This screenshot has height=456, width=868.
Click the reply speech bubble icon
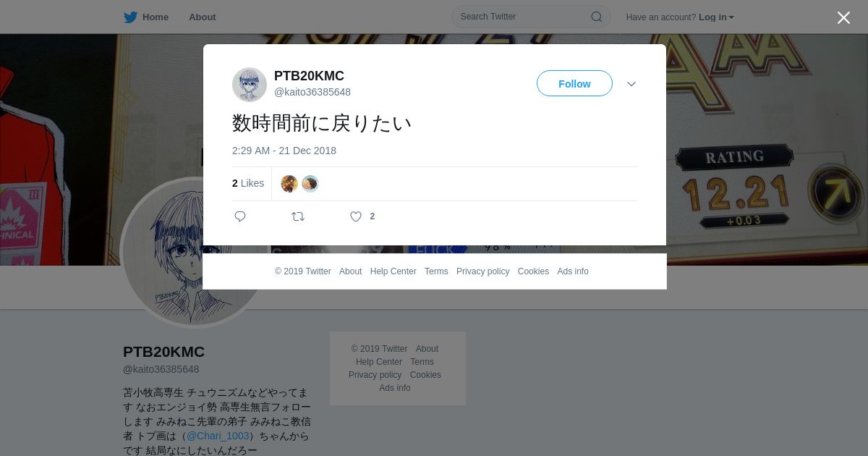pyautogui.click(x=240, y=216)
